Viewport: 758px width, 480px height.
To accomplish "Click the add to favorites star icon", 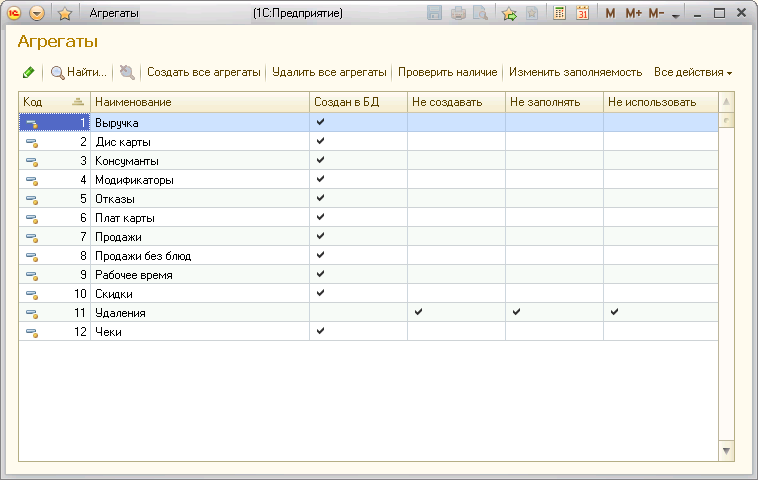I will click(x=509, y=14).
